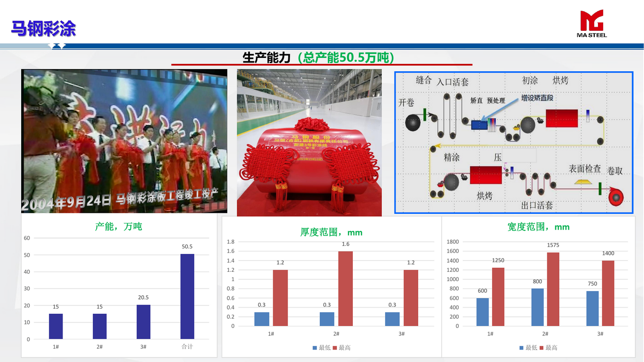Open the red steel coil photo
This screenshot has width=644, height=362.
(309, 143)
